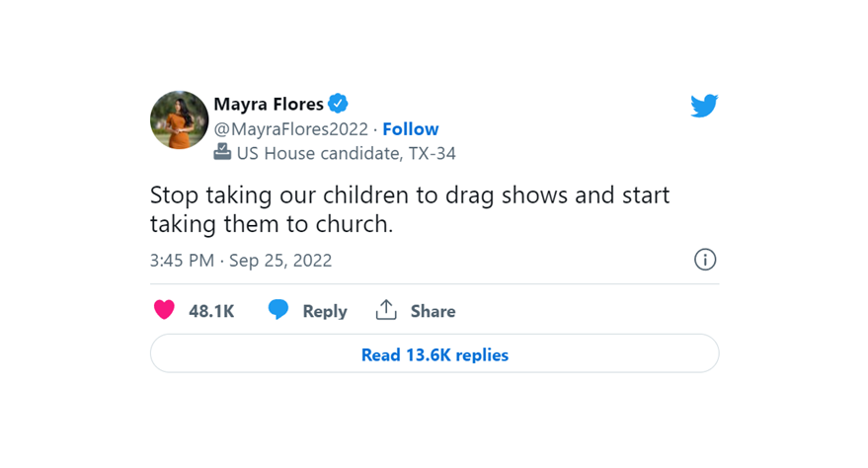Open the tweet info circle icon
This screenshot has height=468, width=868.
705,260
